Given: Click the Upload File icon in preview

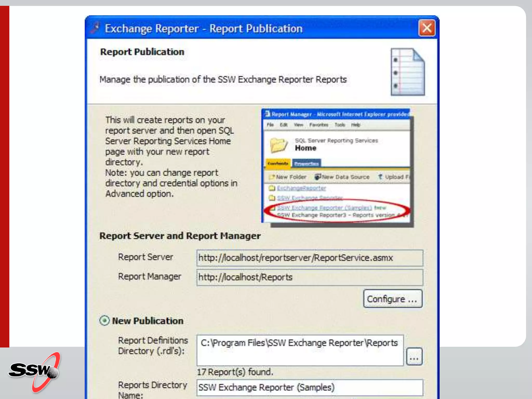Looking at the screenshot, I should [x=380, y=177].
